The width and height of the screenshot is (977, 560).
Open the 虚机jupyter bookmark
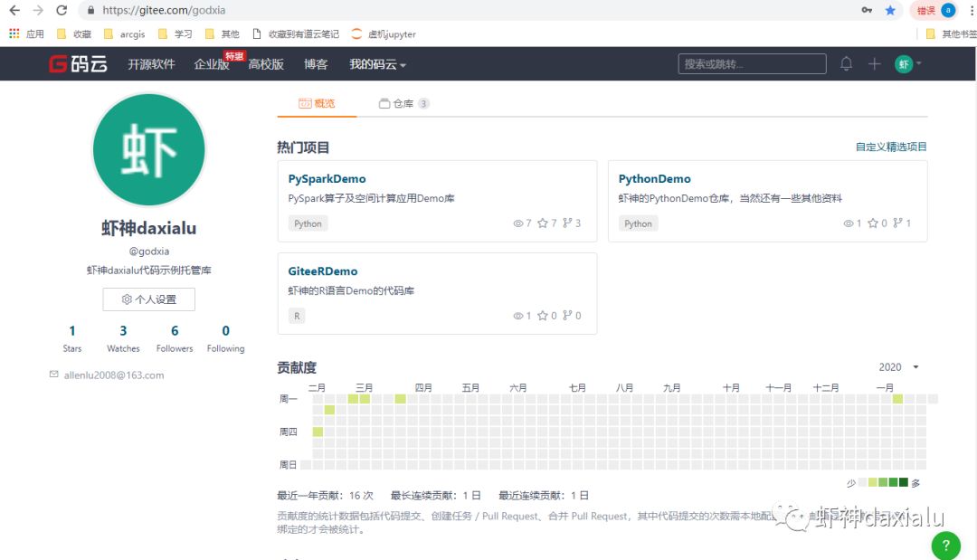coord(384,33)
